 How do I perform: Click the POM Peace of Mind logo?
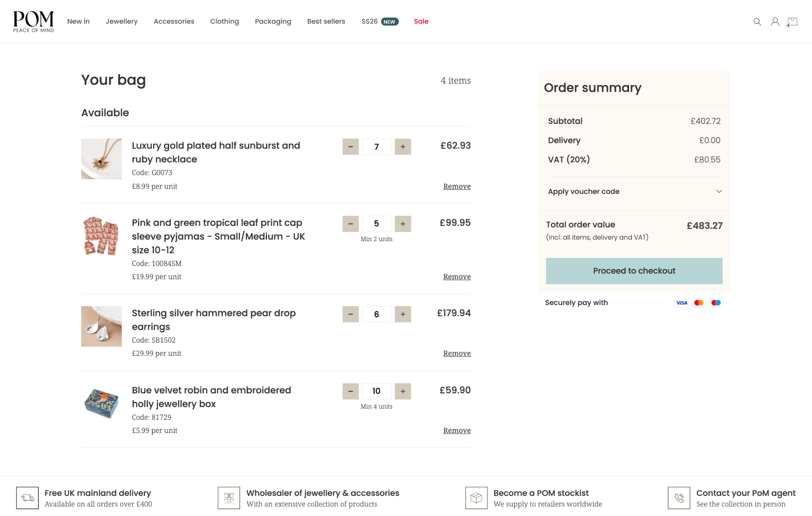[33, 22]
